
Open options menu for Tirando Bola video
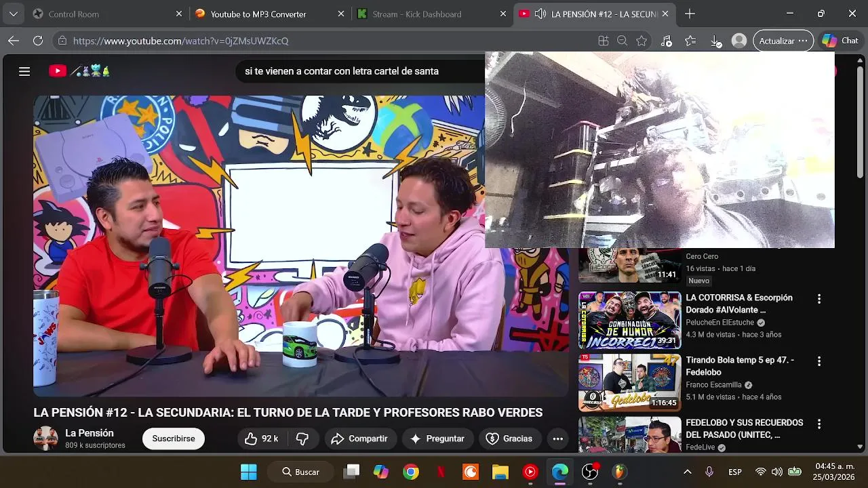[x=819, y=361]
